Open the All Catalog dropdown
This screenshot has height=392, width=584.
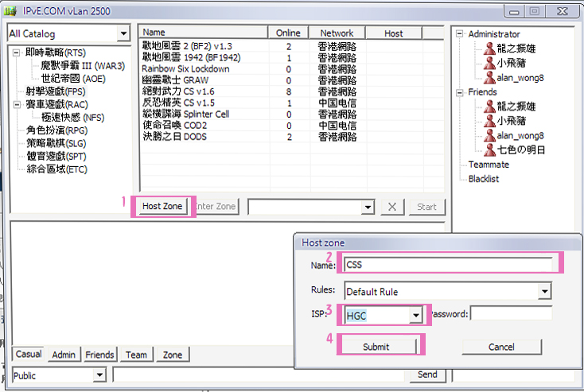123,34
